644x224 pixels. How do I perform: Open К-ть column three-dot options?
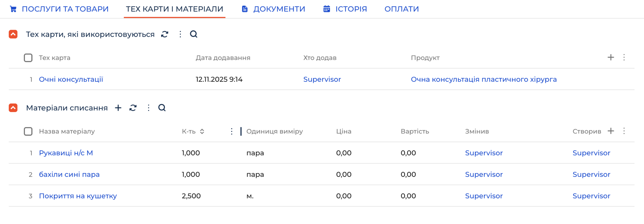coord(231,131)
